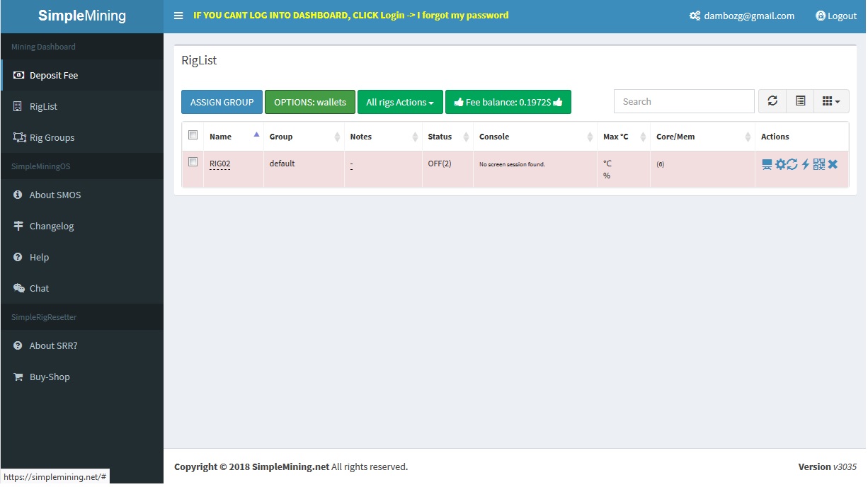Go to Changelog in the sidebar
The image size is (868, 487).
52,226
